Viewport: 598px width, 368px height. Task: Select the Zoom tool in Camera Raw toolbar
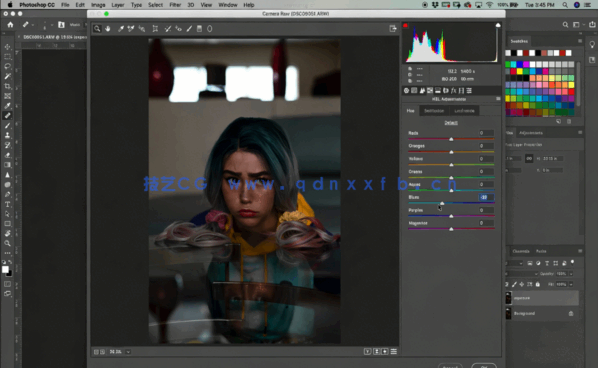tap(97, 29)
